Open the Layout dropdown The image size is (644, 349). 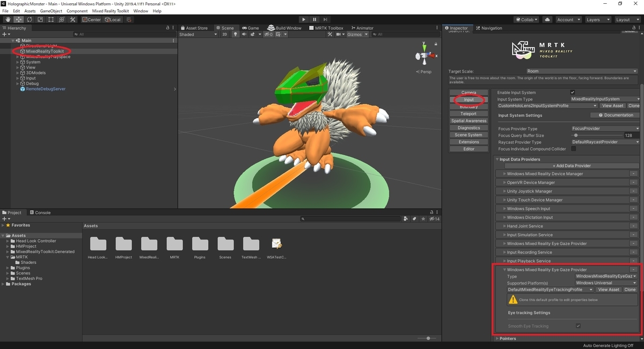(x=626, y=19)
